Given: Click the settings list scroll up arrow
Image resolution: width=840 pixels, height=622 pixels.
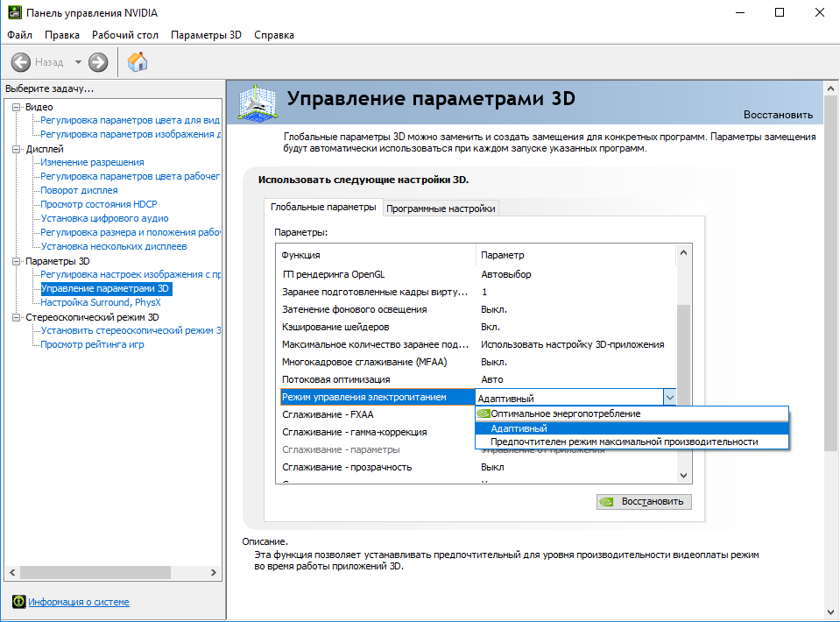Looking at the screenshot, I should [x=683, y=253].
